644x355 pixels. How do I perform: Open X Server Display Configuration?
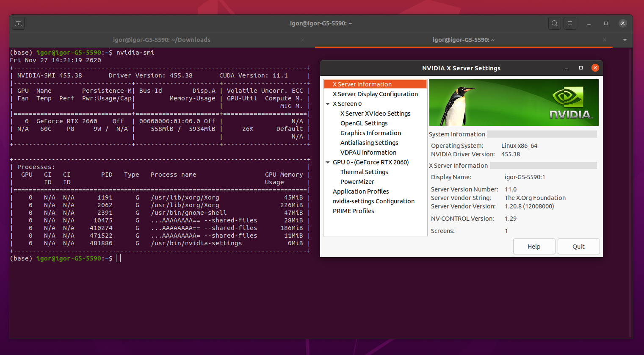(375, 94)
